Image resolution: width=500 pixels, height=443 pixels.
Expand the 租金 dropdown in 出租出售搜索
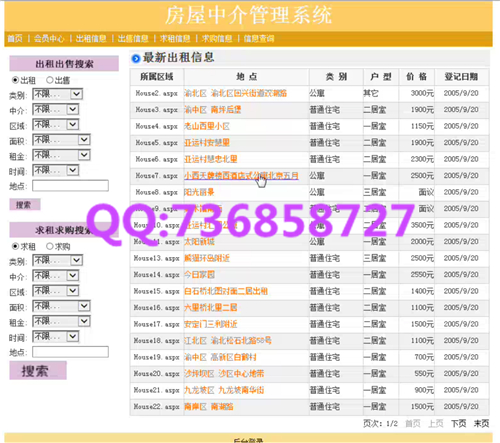(x=61, y=155)
